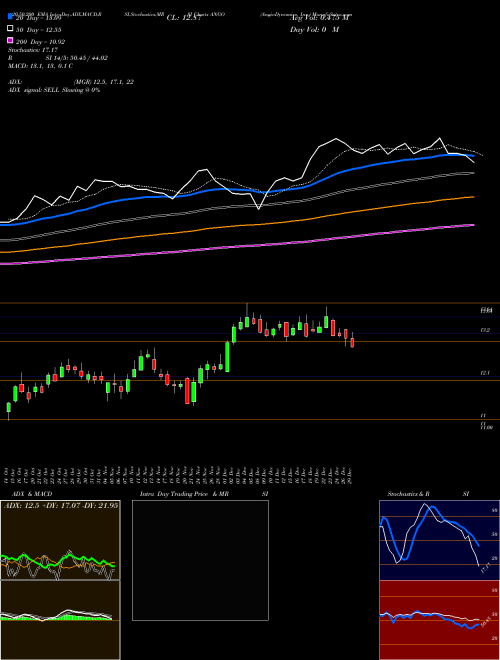Open the empty intraday trading price chart
The height and width of the screenshot is (660, 500).
point(200,560)
